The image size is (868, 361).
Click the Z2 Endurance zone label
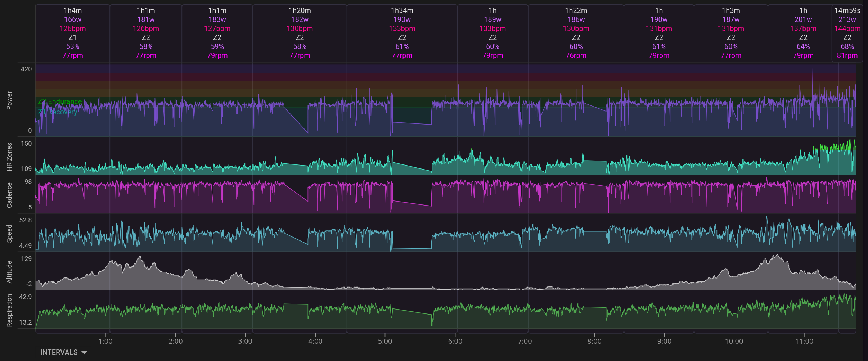point(60,101)
